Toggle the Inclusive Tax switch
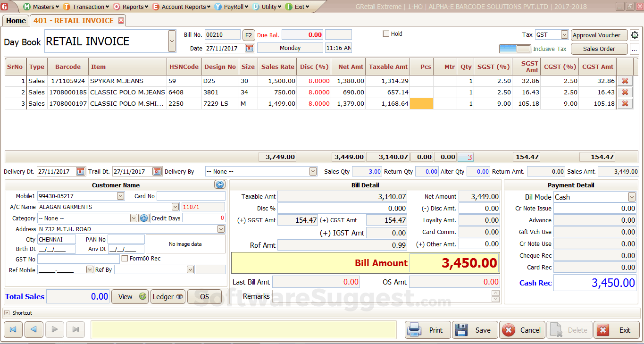This screenshot has height=344, width=644. pos(515,49)
